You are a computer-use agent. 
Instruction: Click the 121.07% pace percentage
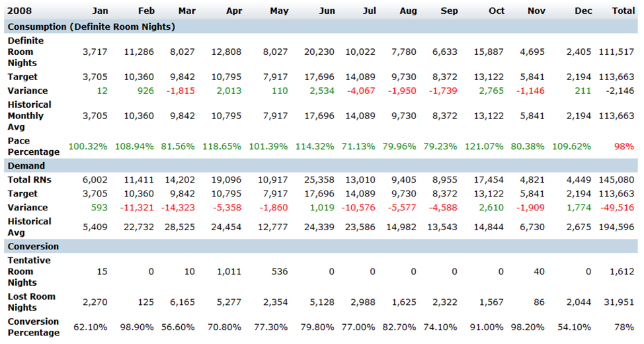(484, 146)
